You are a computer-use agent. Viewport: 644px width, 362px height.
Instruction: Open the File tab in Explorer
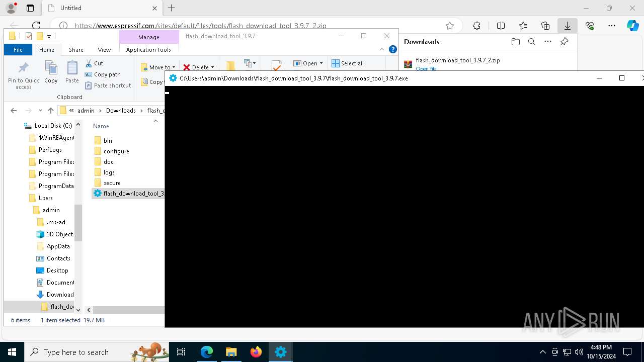tap(18, 50)
